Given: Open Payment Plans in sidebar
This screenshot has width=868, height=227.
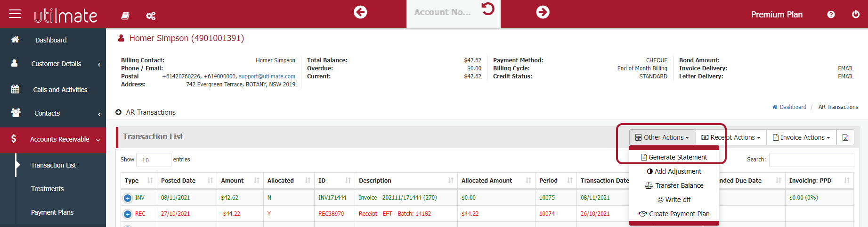Looking at the screenshot, I should pyautogui.click(x=52, y=212).
